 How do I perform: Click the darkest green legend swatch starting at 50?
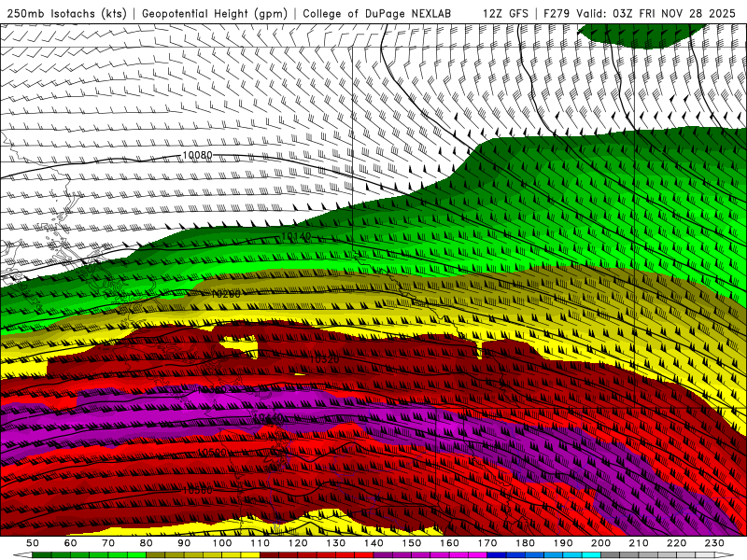(42, 554)
